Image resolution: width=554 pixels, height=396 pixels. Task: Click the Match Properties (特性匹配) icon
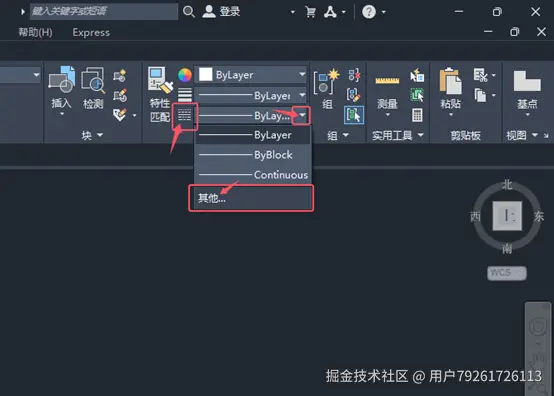click(x=160, y=81)
